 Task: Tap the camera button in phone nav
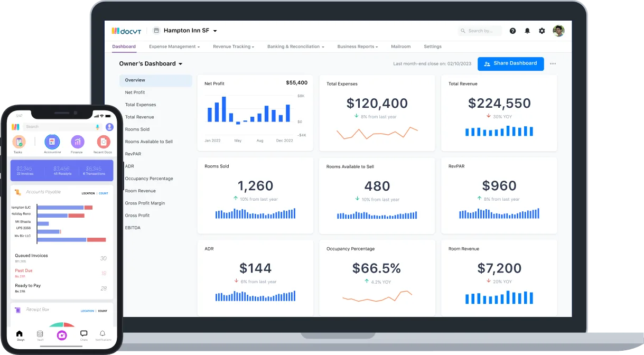click(x=62, y=335)
